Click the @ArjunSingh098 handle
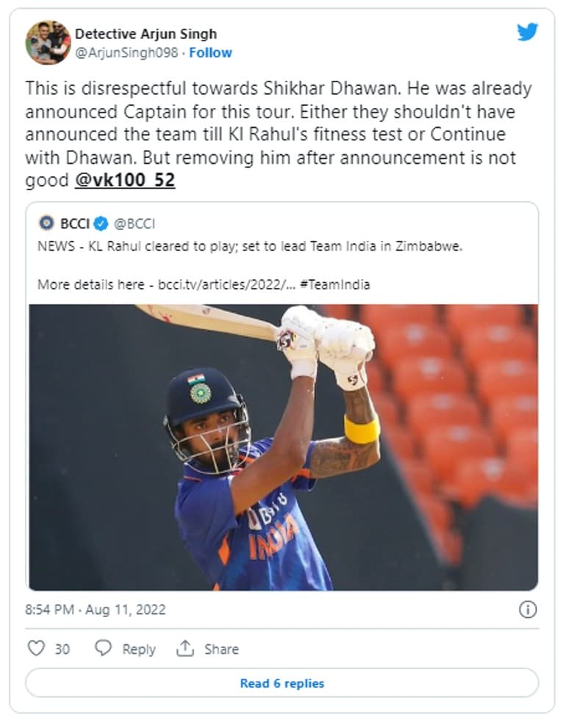 [126, 53]
